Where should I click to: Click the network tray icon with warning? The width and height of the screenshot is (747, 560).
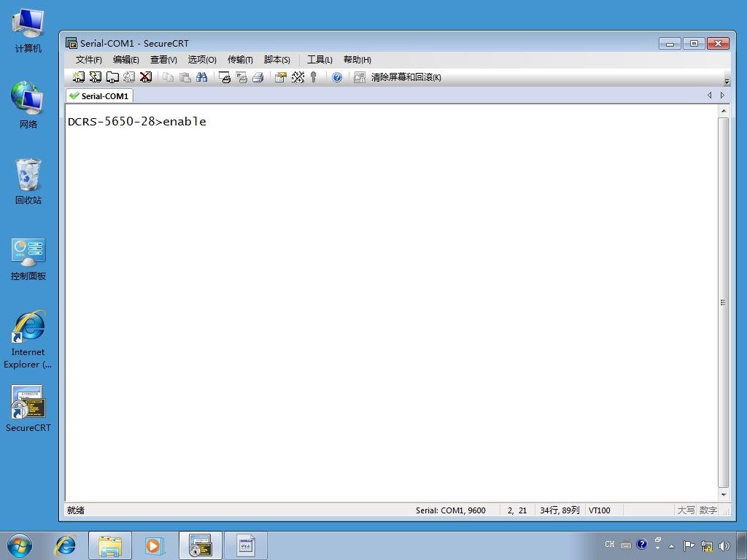[x=707, y=545]
